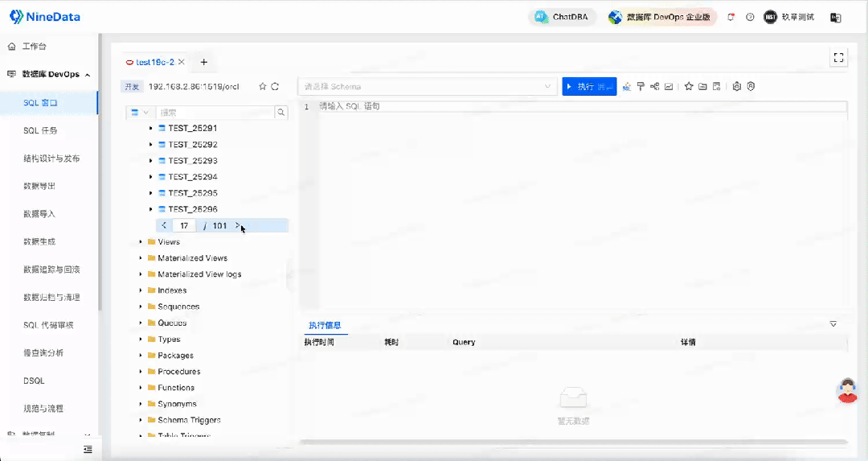Click the format SQL paintbrush icon
The image size is (868, 461).
point(641,87)
